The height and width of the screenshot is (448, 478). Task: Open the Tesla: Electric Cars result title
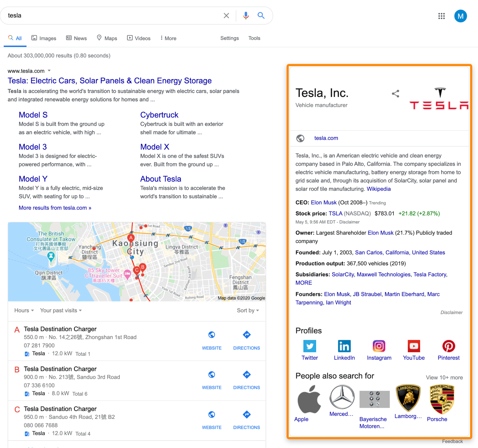pyautogui.click(x=110, y=81)
